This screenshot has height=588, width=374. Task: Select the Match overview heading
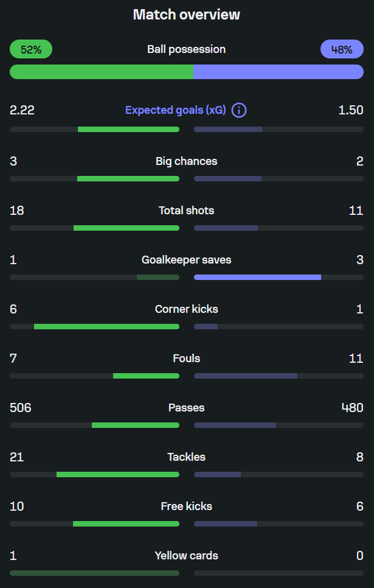pos(187,15)
